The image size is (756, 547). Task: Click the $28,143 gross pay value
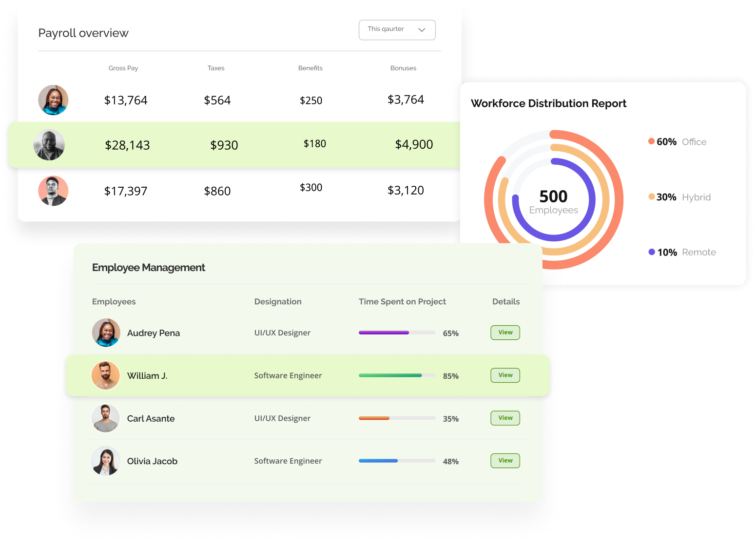point(127,145)
